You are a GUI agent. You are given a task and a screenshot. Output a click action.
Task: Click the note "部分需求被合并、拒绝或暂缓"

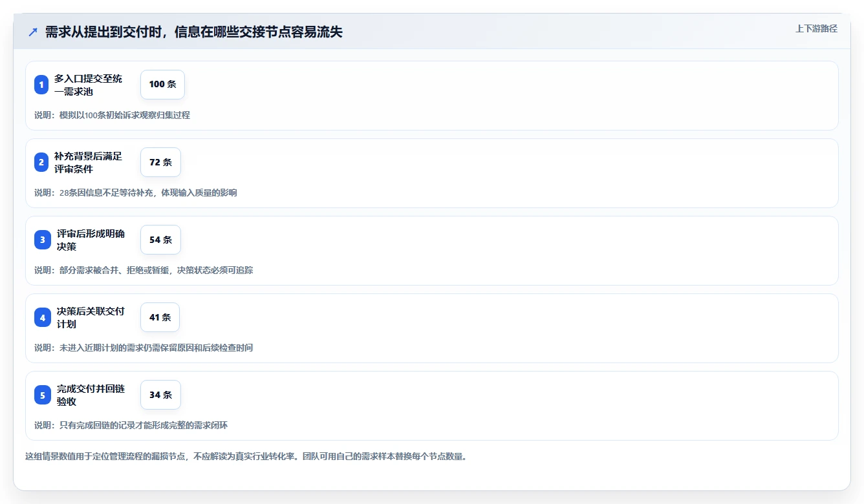(115, 270)
